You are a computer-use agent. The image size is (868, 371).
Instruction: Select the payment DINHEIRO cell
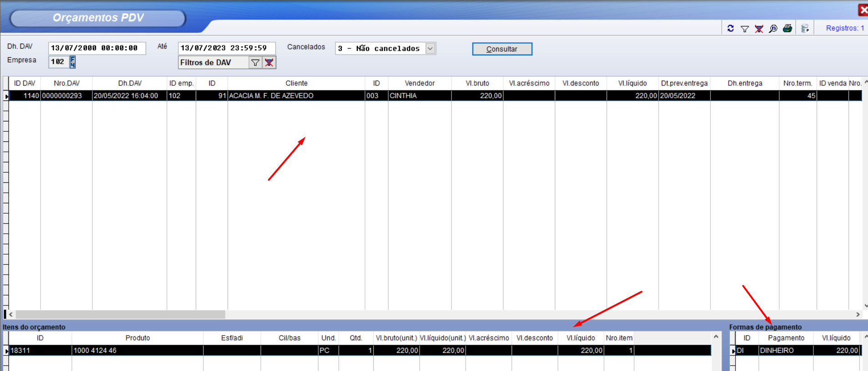(786, 351)
